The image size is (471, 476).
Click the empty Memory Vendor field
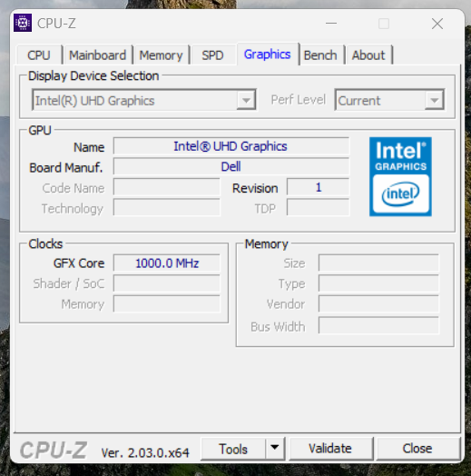(378, 304)
